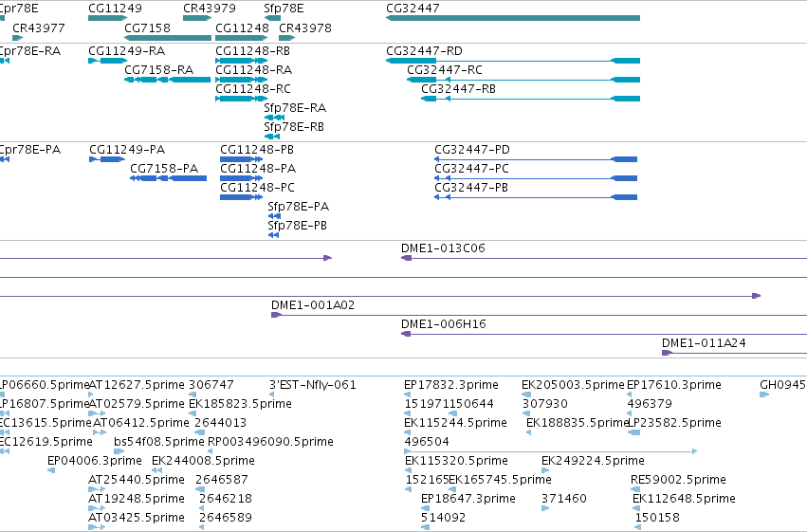807x532 pixels.
Task: Select the CR43977 gene feature
Action: (x=17, y=38)
